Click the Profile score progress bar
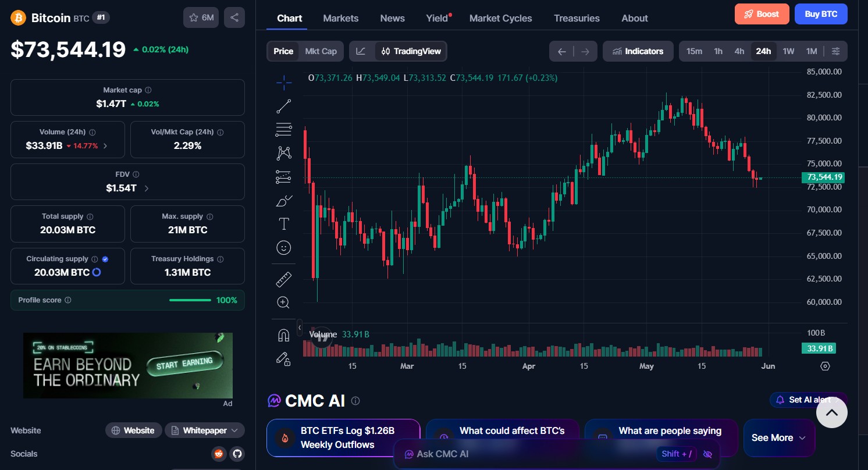 [x=190, y=300]
